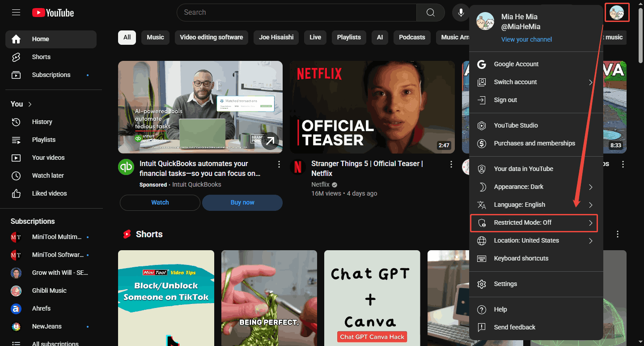Click the Netflix channel avatar
The image size is (644, 346).
click(298, 167)
